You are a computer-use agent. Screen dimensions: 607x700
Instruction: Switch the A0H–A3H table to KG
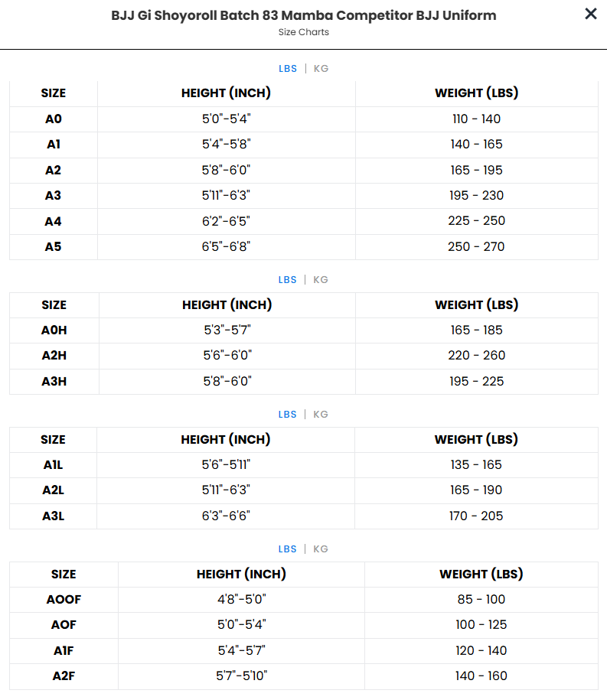click(x=321, y=280)
